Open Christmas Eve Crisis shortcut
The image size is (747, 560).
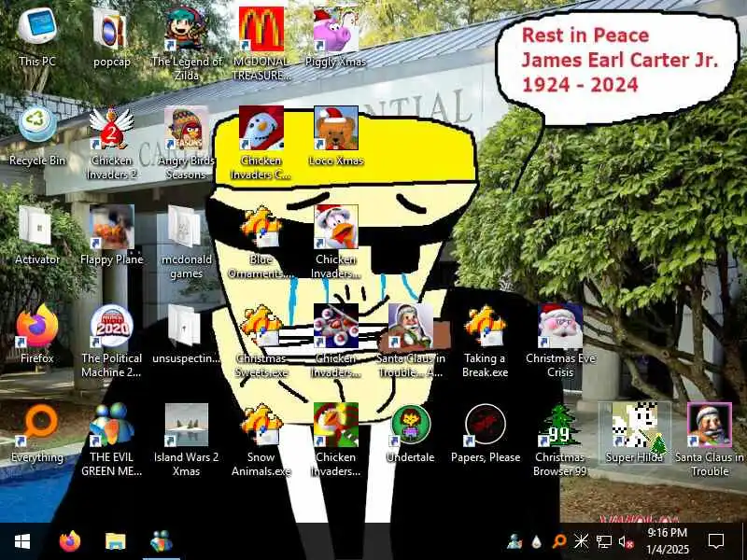tap(560, 341)
